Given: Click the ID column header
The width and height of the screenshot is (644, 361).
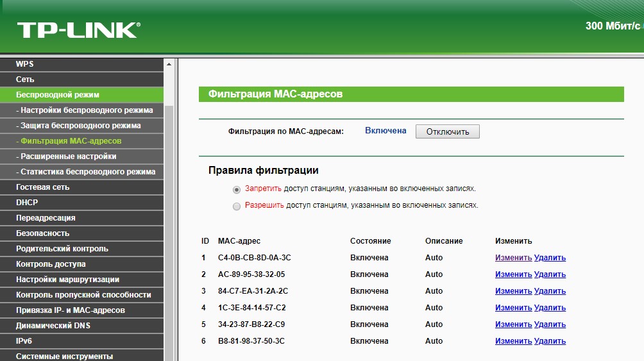Looking at the screenshot, I should click(x=205, y=241).
